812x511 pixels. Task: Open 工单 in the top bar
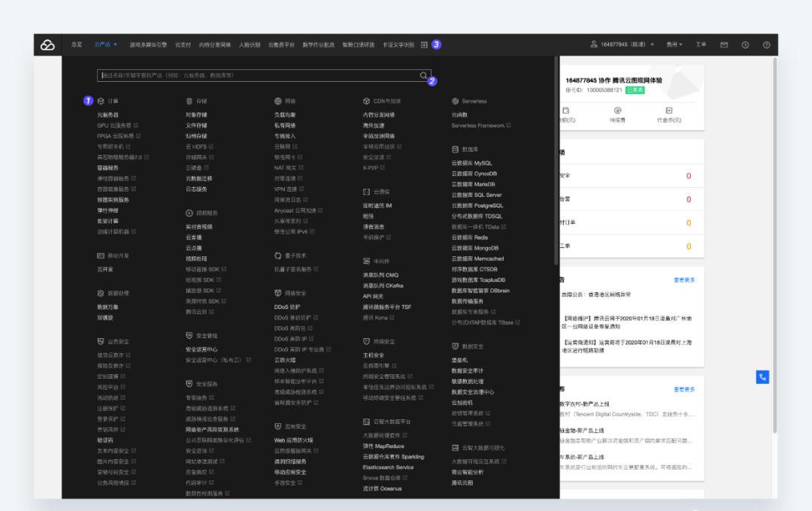(x=701, y=45)
